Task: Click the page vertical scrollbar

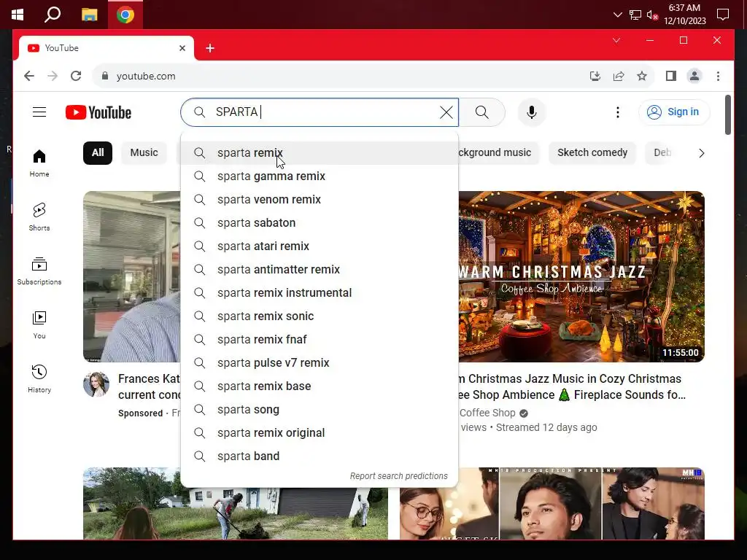Action: [728, 114]
